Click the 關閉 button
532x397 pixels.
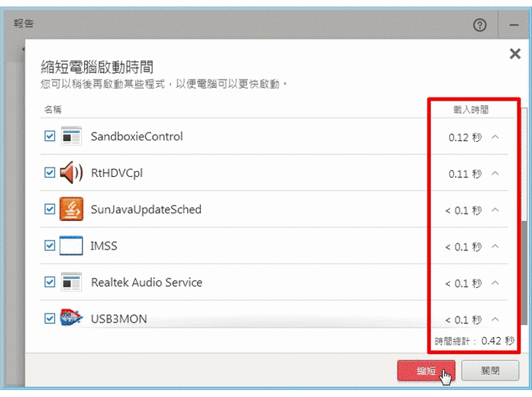coord(490,371)
